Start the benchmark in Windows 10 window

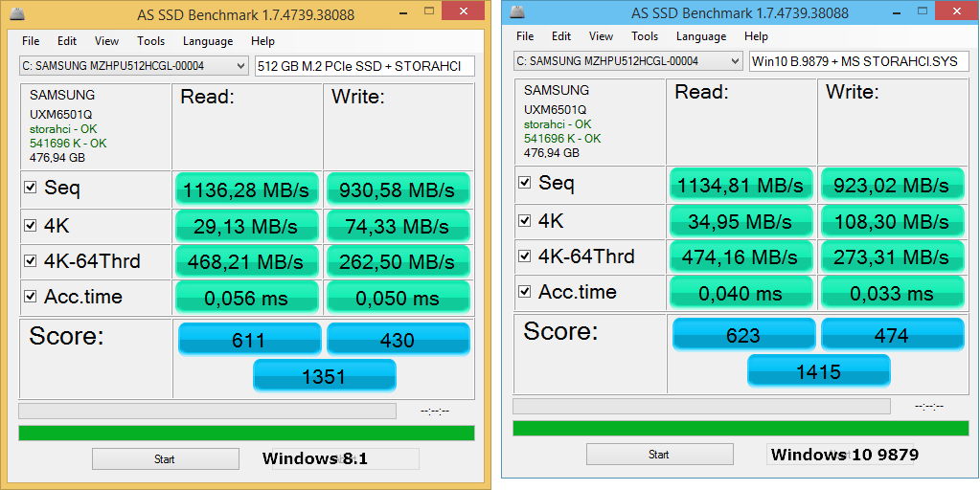pyautogui.click(x=659, y=455)
